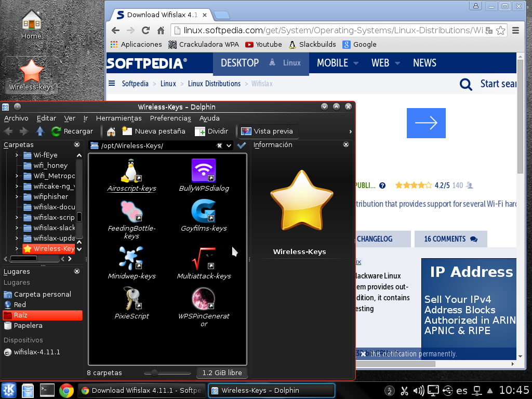Open the Slackbuilds bookmark

click(x=312, y=45)
